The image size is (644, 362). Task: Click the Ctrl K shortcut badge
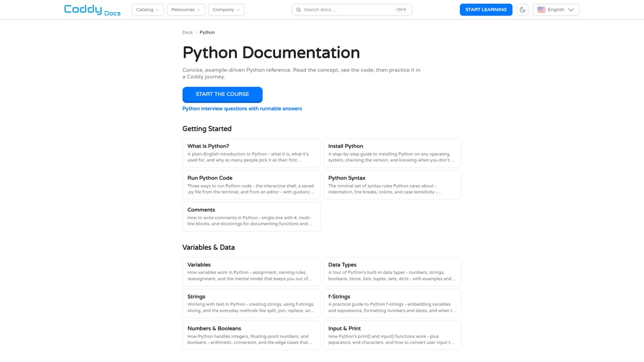click(401, 10)
